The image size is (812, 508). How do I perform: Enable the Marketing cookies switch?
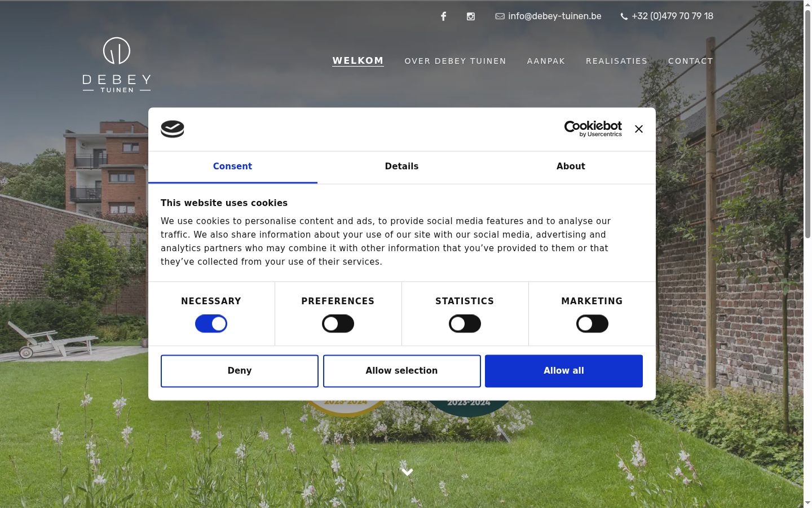592,323
